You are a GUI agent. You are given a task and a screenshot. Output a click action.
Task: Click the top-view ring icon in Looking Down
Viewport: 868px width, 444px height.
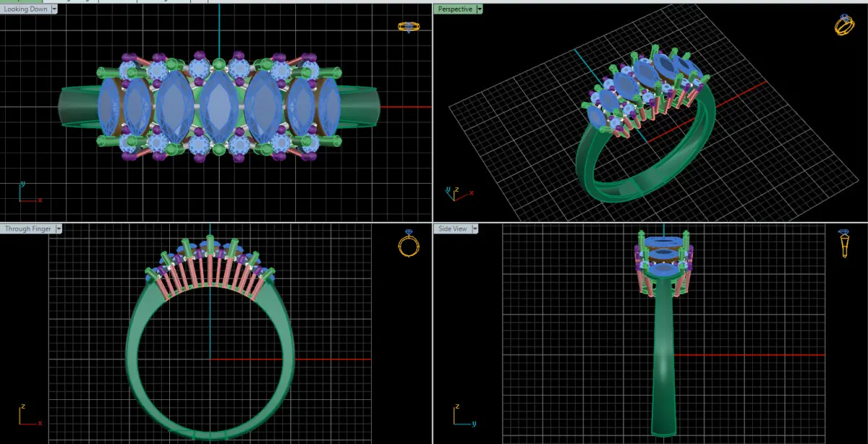tap(409, 27)
